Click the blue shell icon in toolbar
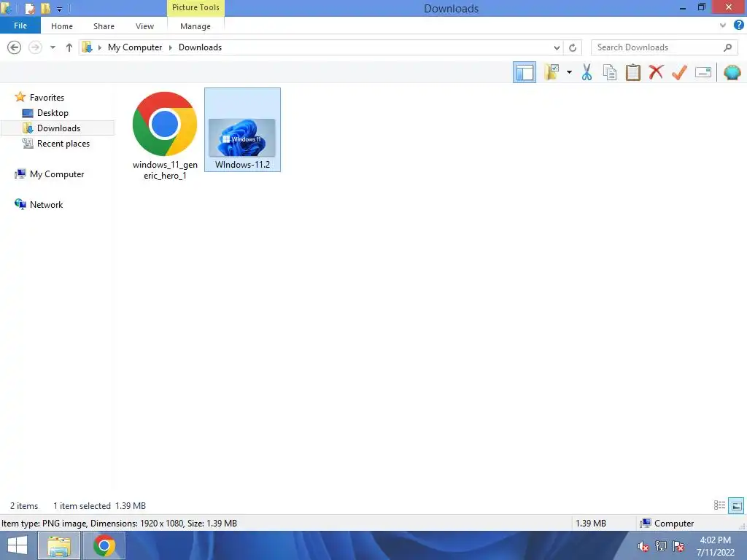Screen dimensions: 747x560 point(732,72)
